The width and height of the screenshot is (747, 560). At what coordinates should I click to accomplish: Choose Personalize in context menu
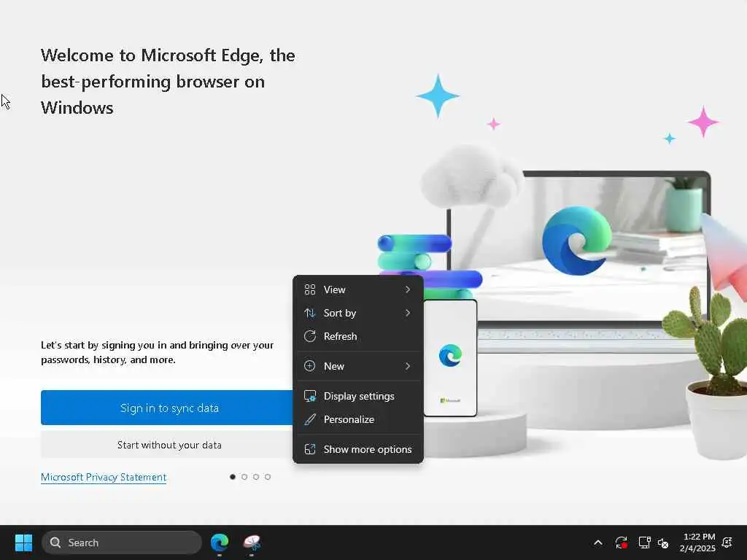357,419
